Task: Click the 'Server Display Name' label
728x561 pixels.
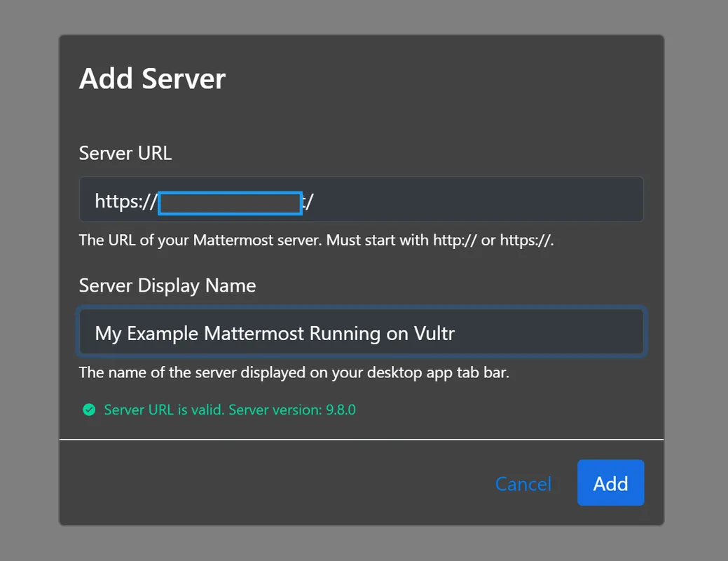Action: [167, 285]
